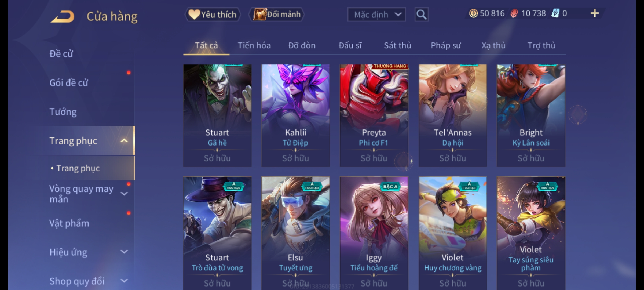Image resolution: width=644 pixels, height=290 pixels.
Task: Click the gold coin currency icon
Action: pos(473,13)
